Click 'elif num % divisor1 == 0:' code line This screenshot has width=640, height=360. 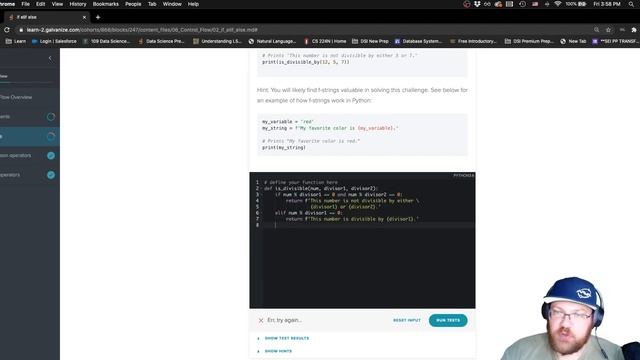click(x=309, y=213)
